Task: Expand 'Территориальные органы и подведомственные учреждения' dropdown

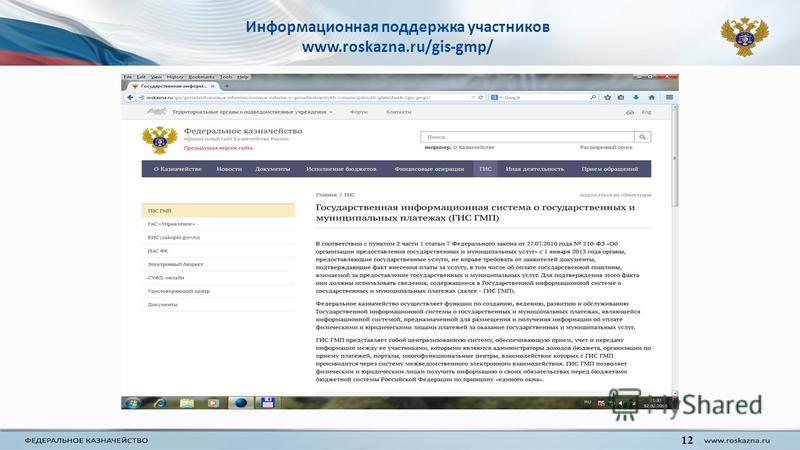Action: 252,112
